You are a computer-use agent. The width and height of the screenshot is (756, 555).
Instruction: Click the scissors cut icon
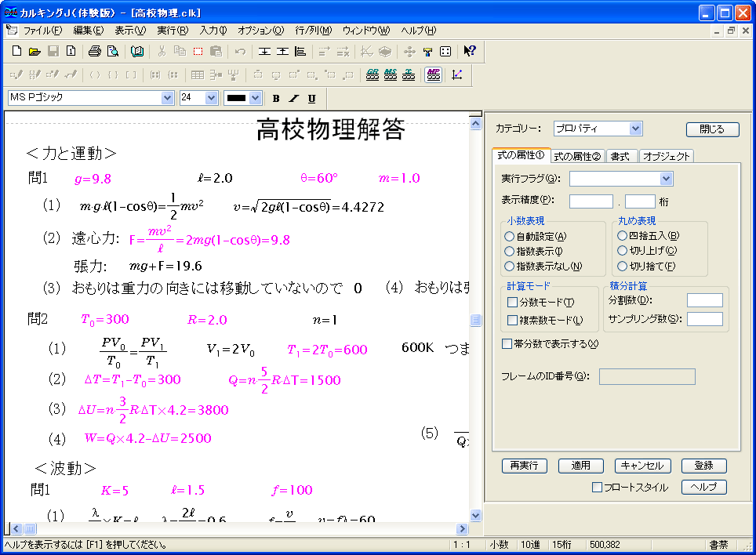(162, 51)
